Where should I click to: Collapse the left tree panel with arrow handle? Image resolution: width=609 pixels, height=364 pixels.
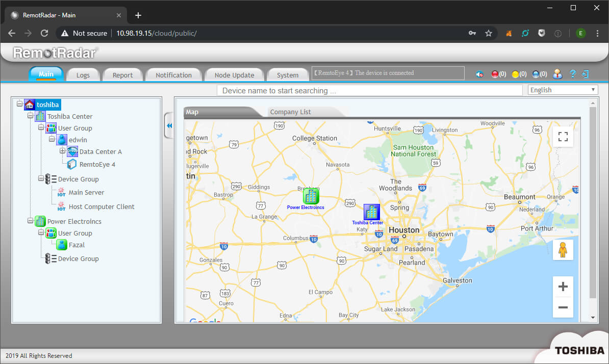(x=169, y=125)
